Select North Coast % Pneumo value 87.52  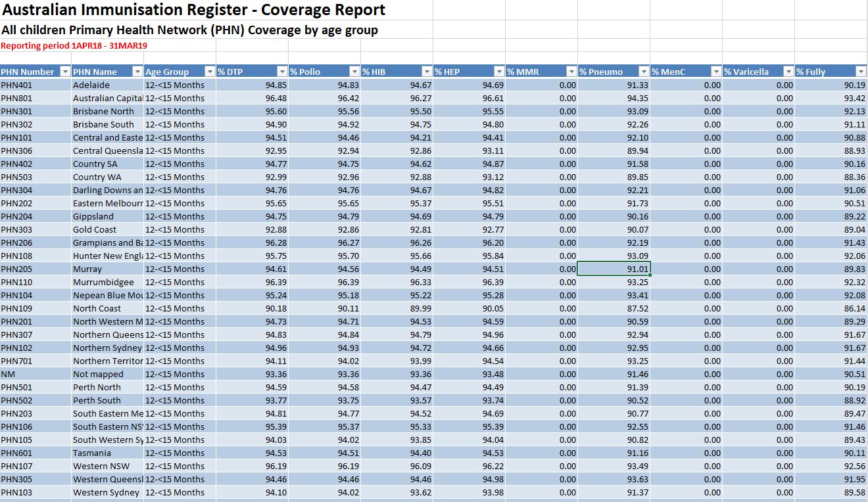point(614,308)
